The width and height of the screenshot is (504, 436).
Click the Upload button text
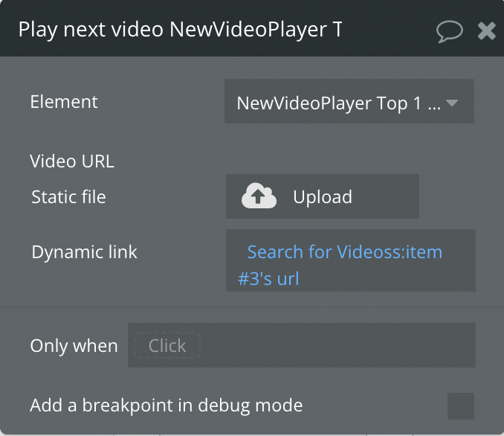[323, 196]
